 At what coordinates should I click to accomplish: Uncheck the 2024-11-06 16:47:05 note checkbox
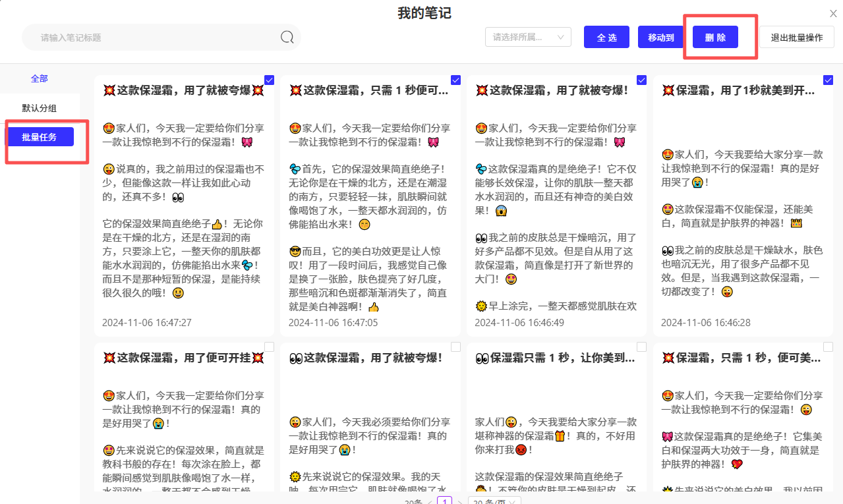click(x=455, y=80)
